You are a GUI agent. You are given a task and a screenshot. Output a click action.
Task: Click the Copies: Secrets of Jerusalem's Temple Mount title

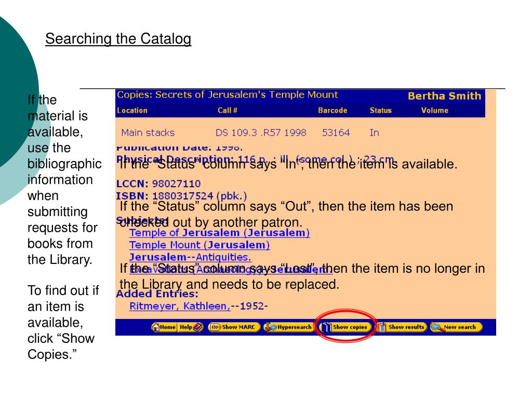tap(228, 95)
